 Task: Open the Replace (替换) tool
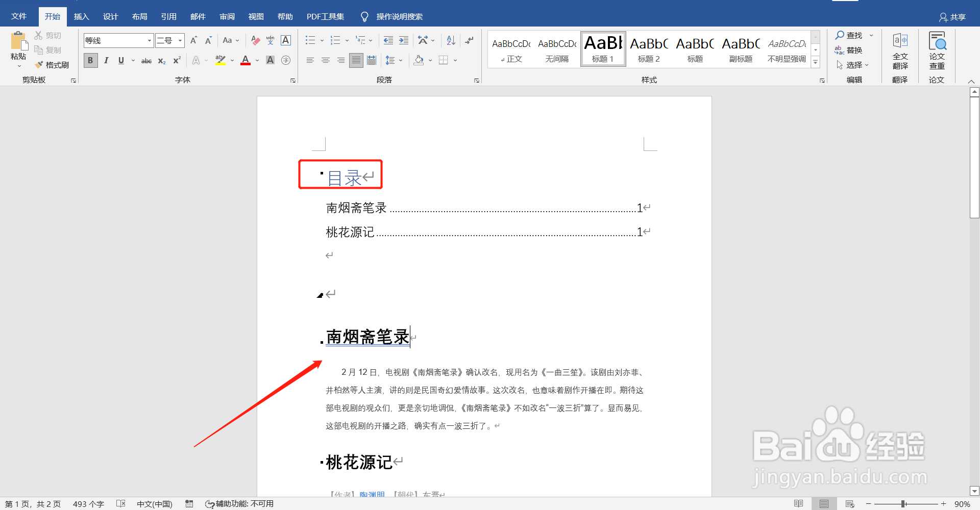(x=854, y=50)
